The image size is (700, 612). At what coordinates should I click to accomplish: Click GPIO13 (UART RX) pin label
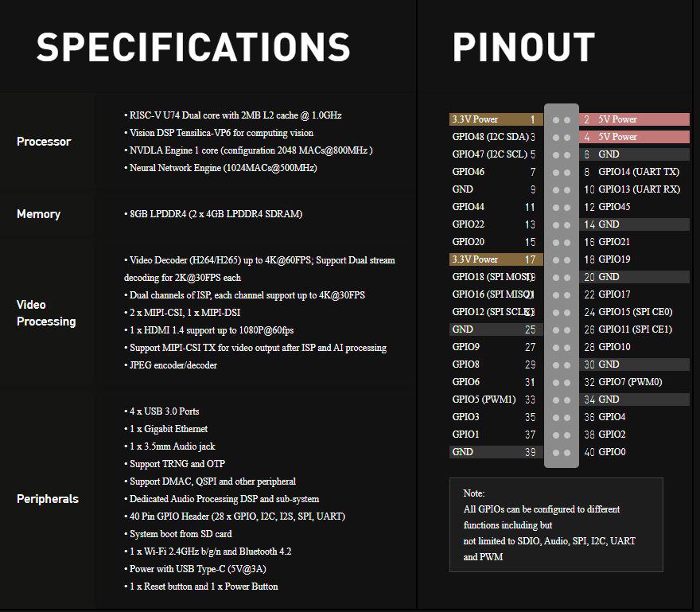click(x=639, y=189)
